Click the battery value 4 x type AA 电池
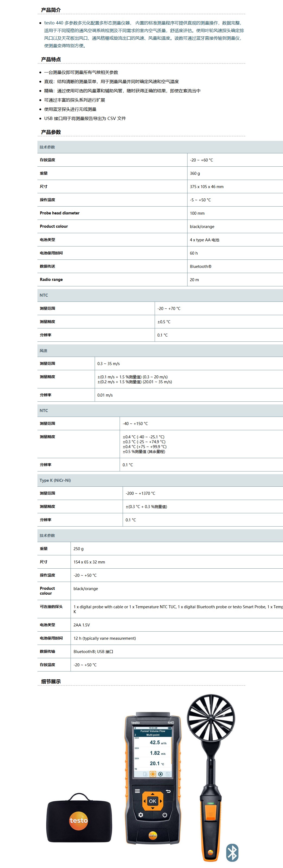 [x=205, y=240]
